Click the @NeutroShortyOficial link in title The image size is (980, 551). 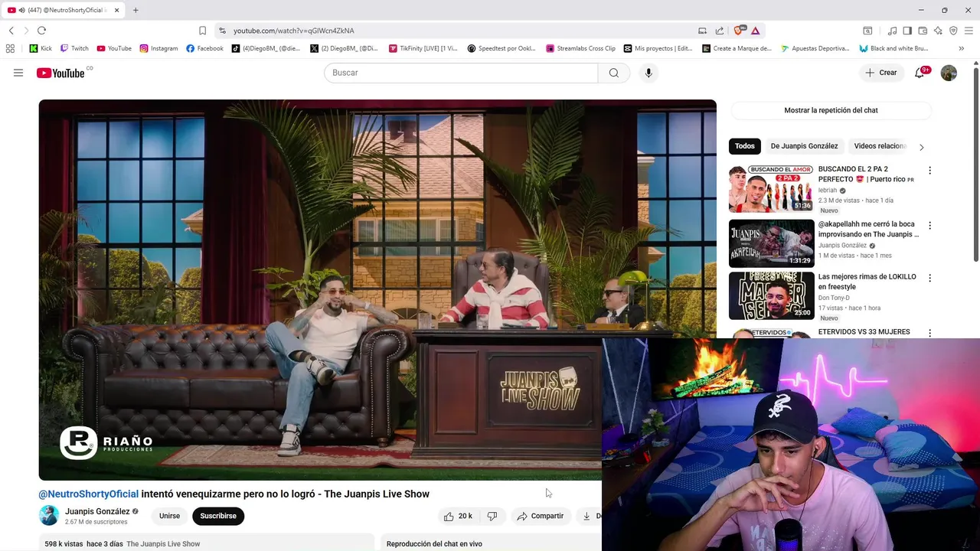(x=89, y=494)
